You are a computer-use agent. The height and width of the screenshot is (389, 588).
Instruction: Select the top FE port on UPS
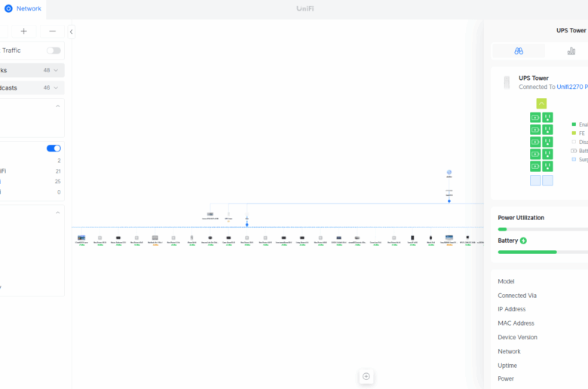tap(541, 103)
